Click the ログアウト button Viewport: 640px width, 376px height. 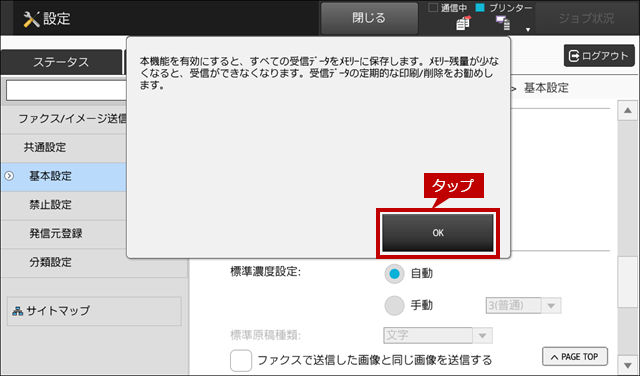(x=599, y=56)
